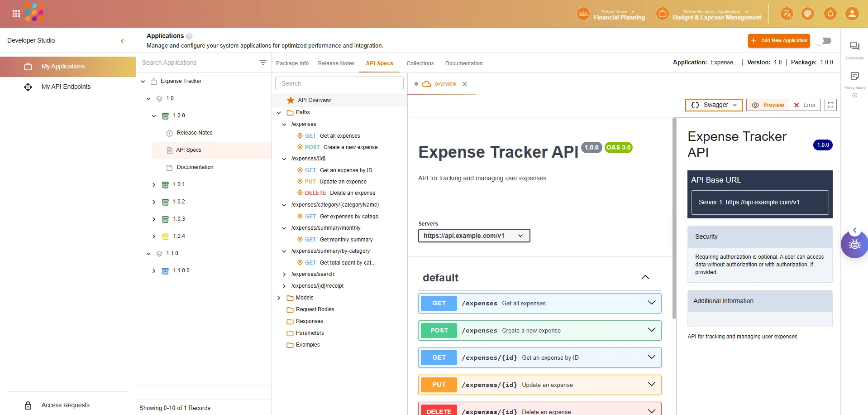The width and height of the screenshot is (868, 415).
Task: Open the Swagger format dropdown
Action: (x=714, y=105)
